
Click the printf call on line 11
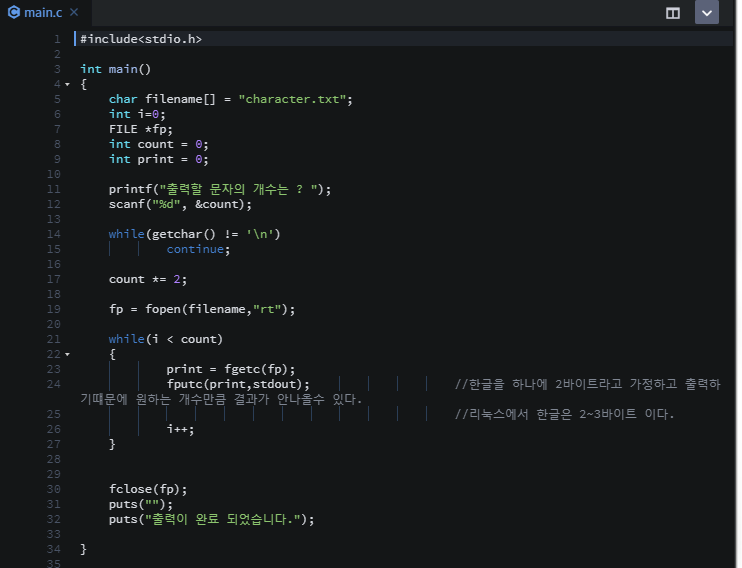coord(220,189)
